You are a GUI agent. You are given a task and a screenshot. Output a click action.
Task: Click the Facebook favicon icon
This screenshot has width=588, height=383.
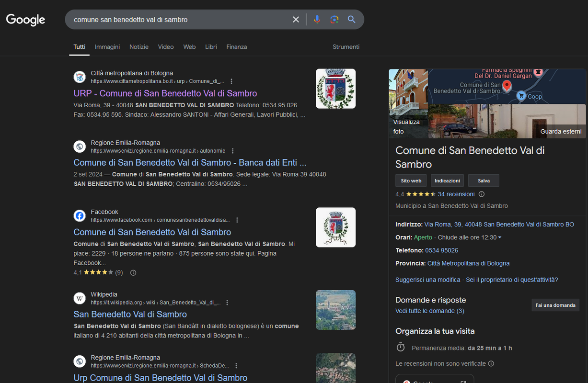click(80, 216)
